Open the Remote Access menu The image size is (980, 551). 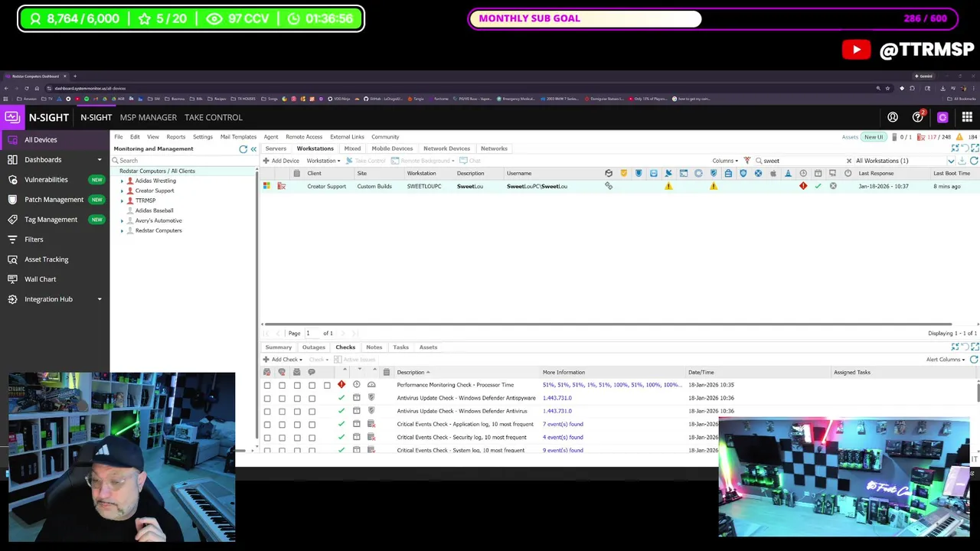point(304,137)
